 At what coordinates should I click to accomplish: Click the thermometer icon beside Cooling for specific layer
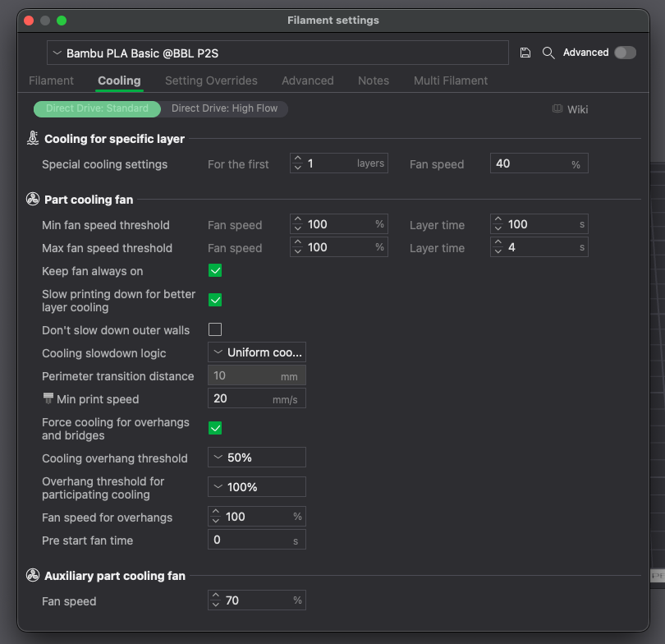click(32, 139)
